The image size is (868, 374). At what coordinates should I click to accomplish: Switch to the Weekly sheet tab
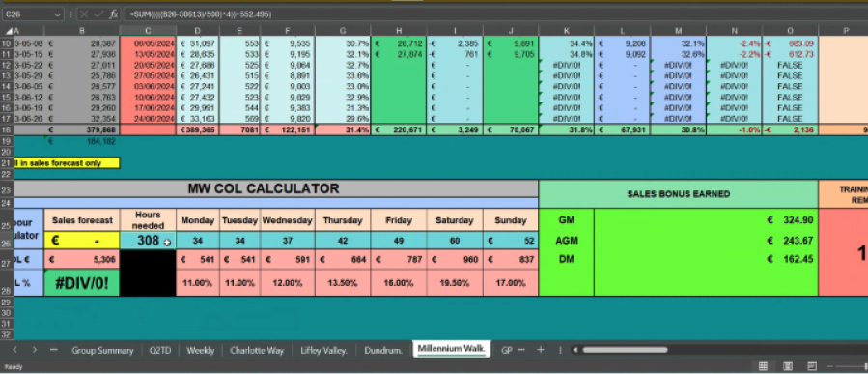[x=201, y=350]
